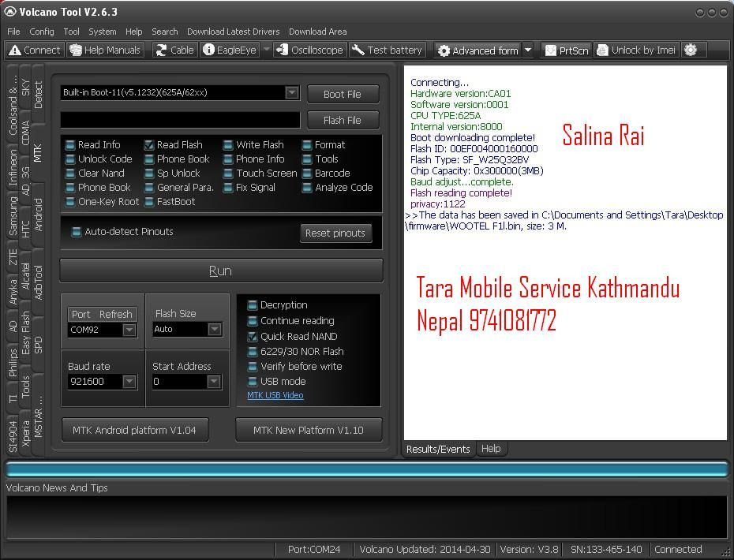Open MTK New Platform V1.10
Screen dimensions: 734x560
tap(309, 430)
